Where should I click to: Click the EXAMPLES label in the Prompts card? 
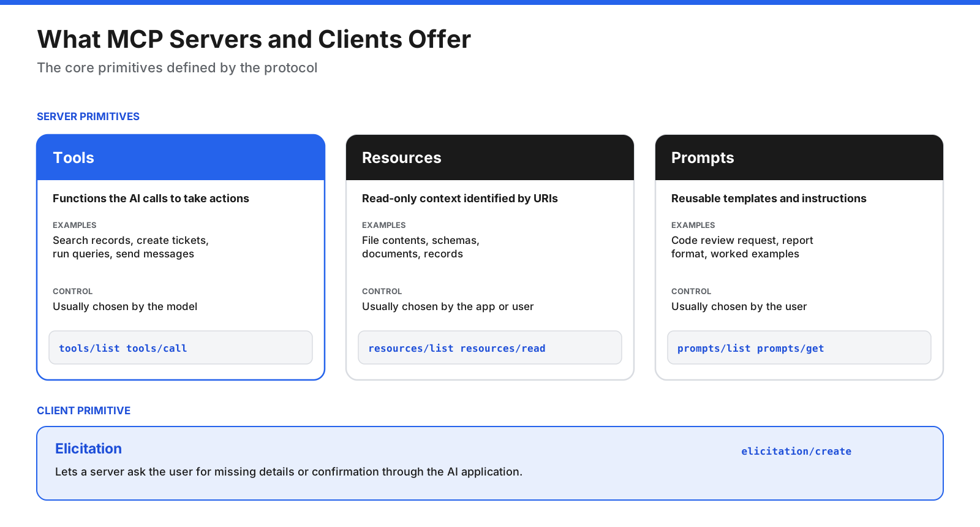pos(693,225)
